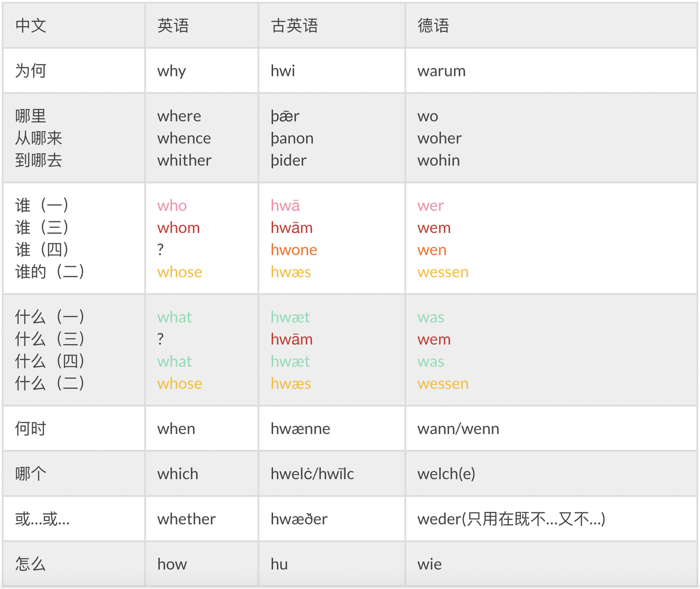
Task: Click the English word "which"
Action: click(x=177, y=474)
